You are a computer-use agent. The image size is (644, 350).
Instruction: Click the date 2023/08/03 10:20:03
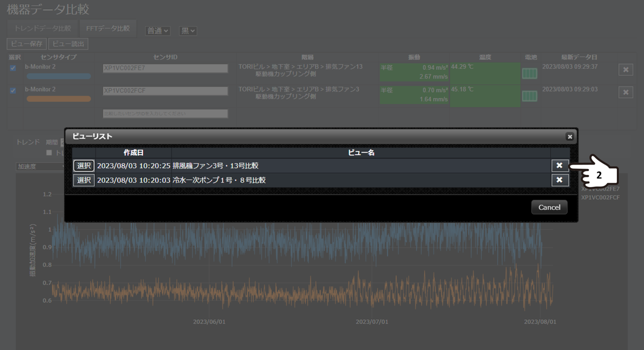point(133,180)
